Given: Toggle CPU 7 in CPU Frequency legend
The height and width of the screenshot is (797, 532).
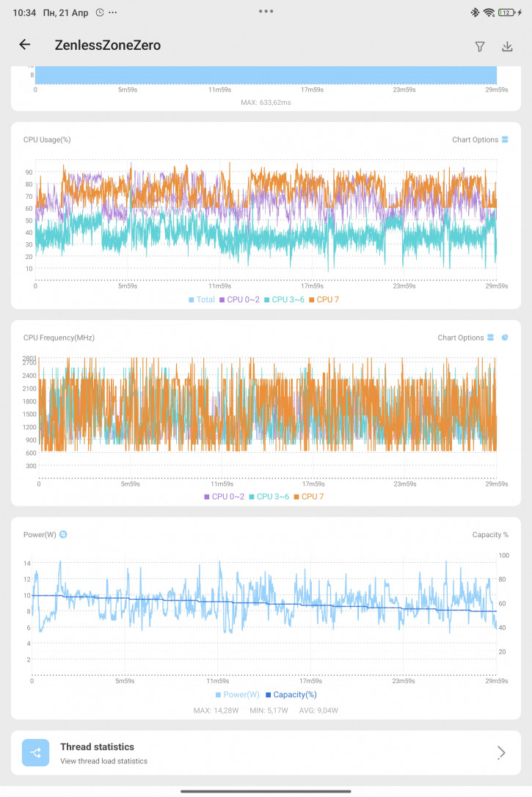Looking at the screenshot, I should (x=308, y=497).
